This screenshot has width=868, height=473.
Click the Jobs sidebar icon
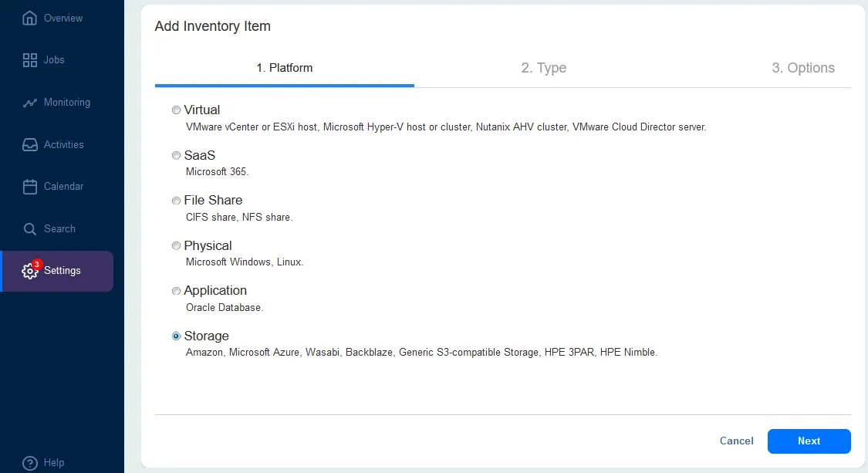[29, 59]
